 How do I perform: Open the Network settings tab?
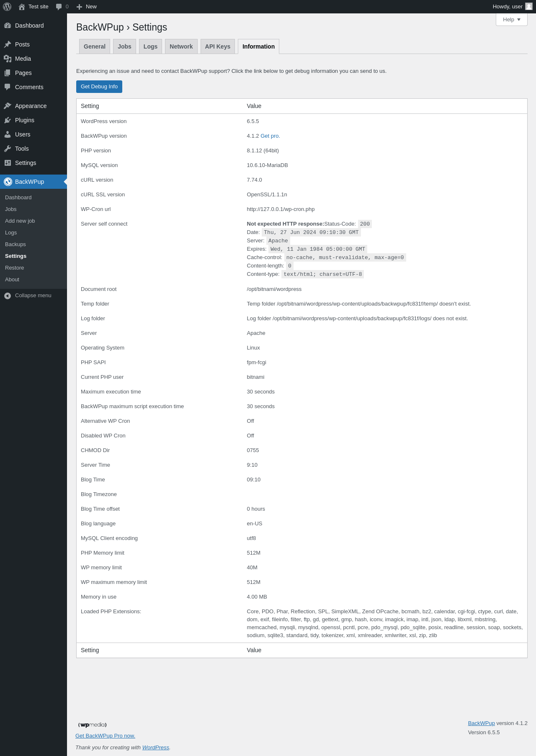[181, 46]
